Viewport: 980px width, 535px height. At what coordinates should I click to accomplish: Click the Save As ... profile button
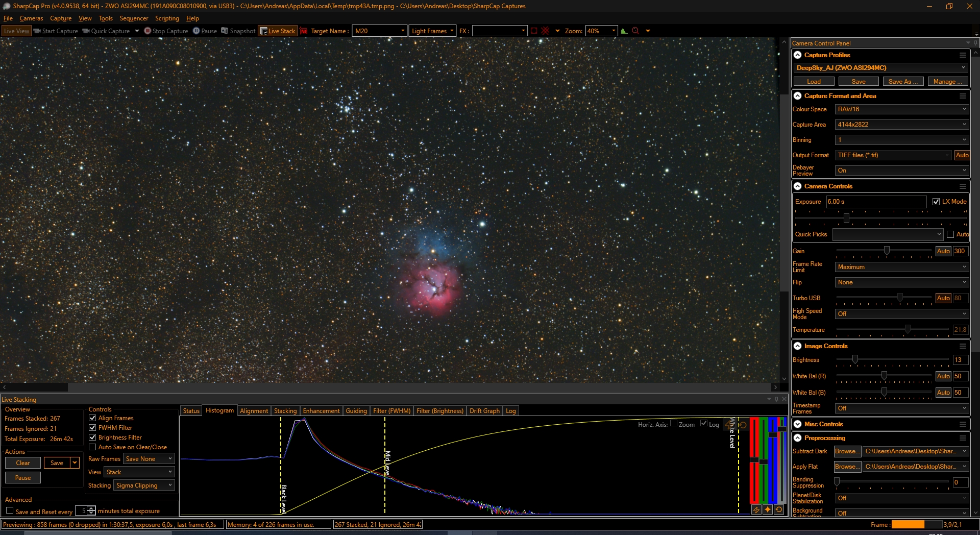903,82
